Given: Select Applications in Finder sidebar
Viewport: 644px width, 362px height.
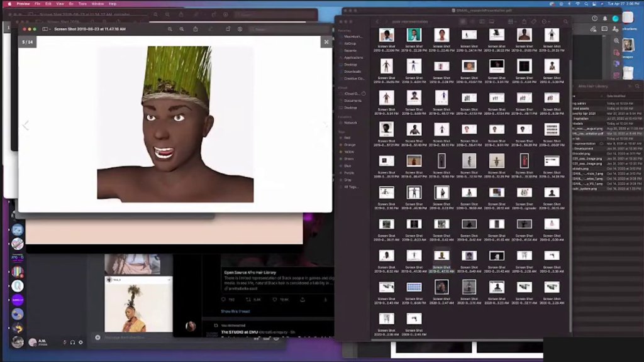Looking at the screenshot, I should click(353, 57).
